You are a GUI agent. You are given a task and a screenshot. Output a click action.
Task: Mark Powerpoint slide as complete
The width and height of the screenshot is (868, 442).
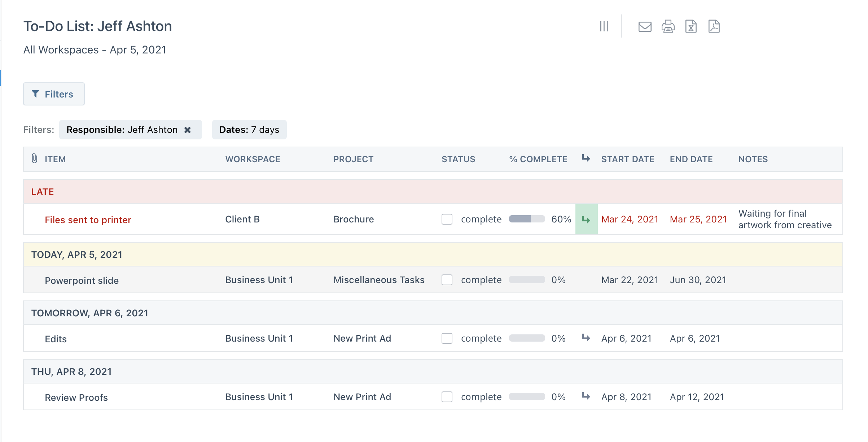[x=447, y=280]
